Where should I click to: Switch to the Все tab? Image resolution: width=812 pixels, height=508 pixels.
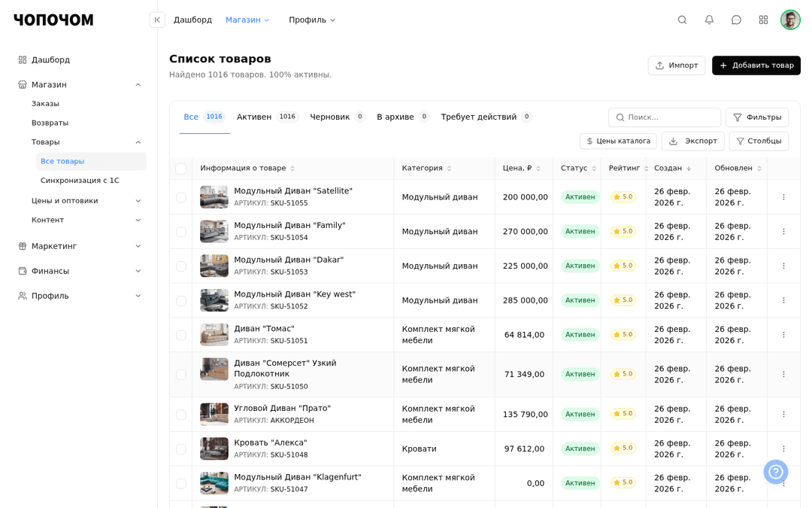pyautogui.click(x=204, y=117)
